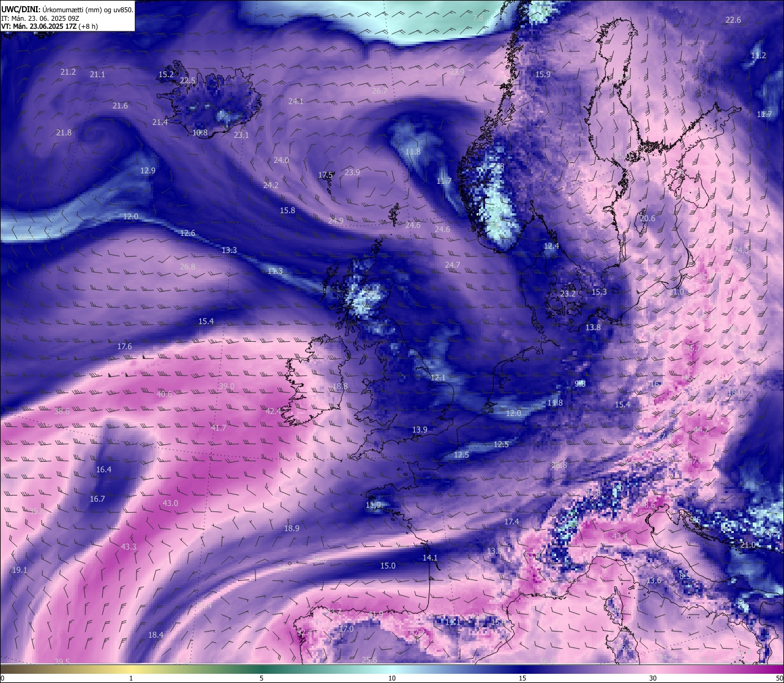This screenshot has width=784, height=683.
Task: Click the 43.0 value label
Action: [170, 504]
